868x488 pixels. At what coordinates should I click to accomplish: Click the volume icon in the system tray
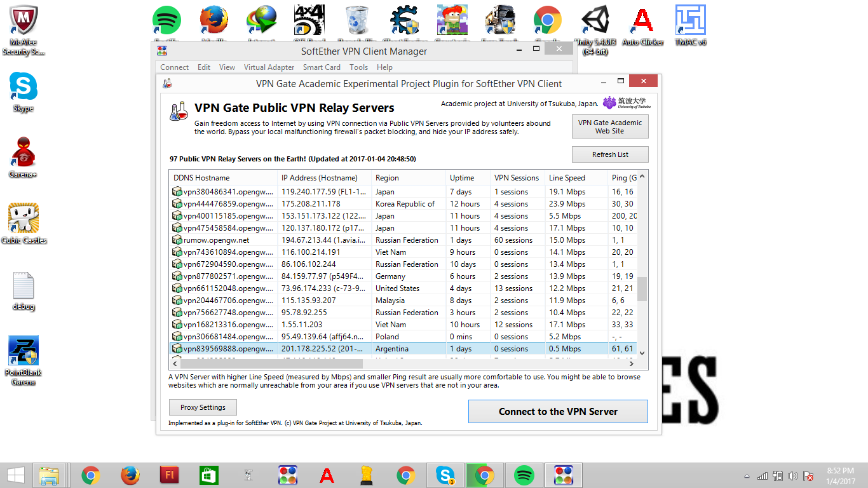[792, 476]
